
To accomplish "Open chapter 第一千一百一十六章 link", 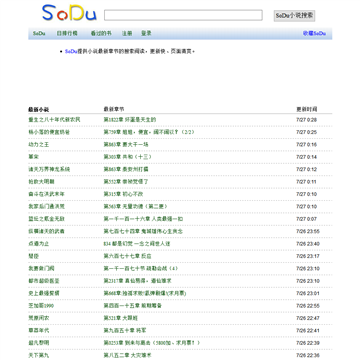I will (x=143, y=219).
